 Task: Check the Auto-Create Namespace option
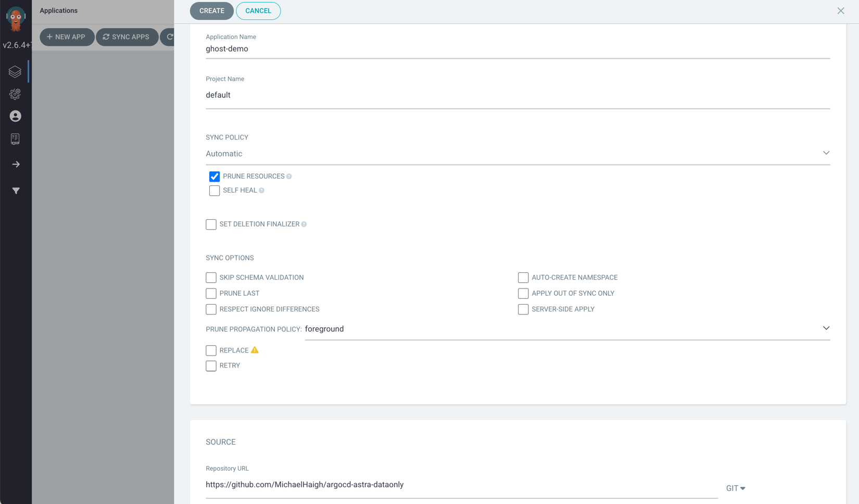[x=523, y=278]
